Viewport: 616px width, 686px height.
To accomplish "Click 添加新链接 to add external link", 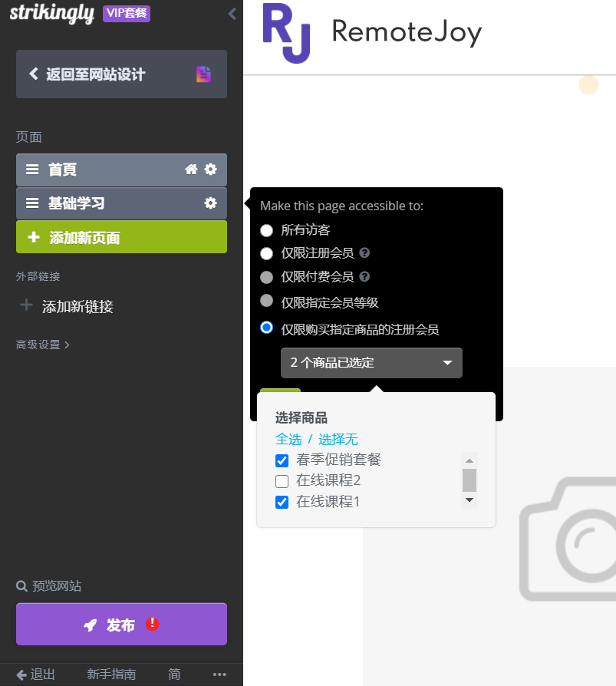I will [x=78, y=306].
